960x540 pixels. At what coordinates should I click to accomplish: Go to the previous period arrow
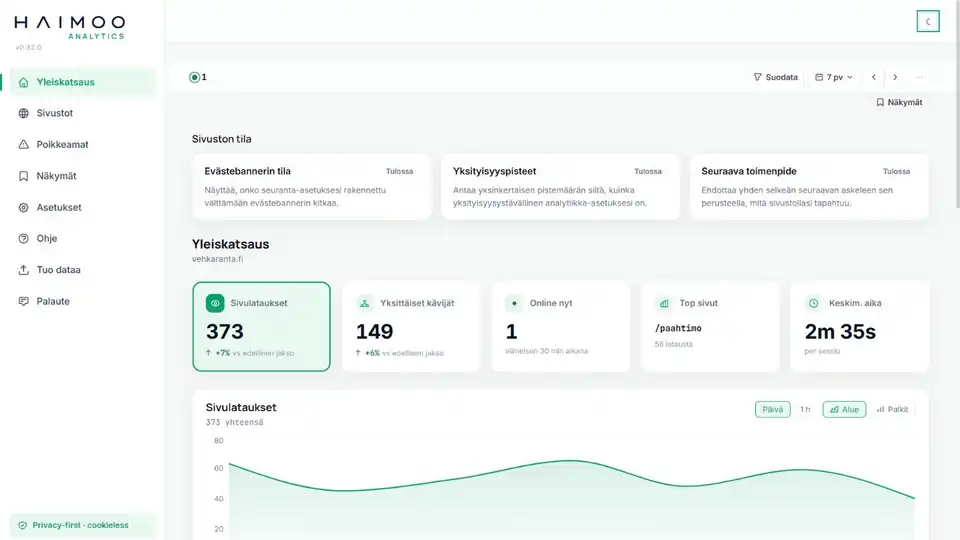pyautogui.click(x=874, y=77)
